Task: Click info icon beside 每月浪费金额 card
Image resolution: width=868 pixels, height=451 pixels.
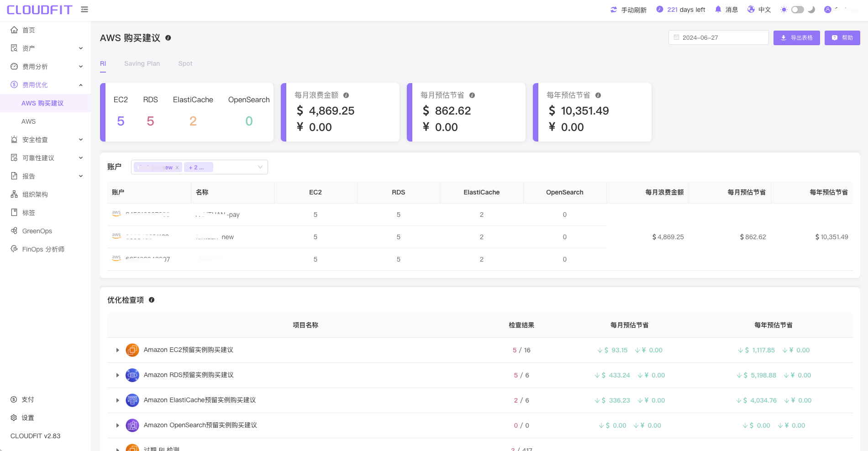Action: tap(346, 95)
